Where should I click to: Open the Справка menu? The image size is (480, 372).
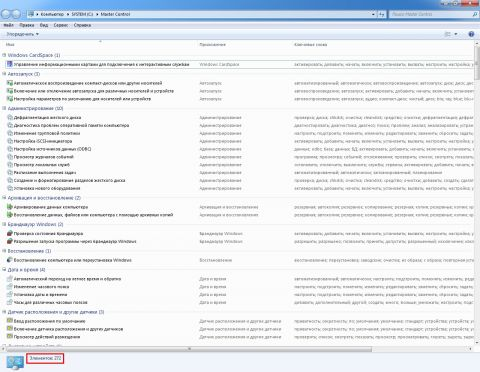[82, 25]
